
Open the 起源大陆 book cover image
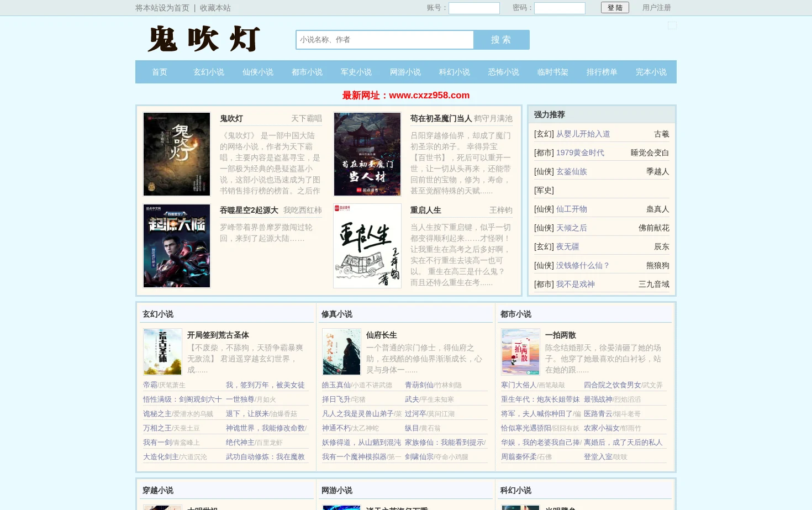(x=177, y=246)
